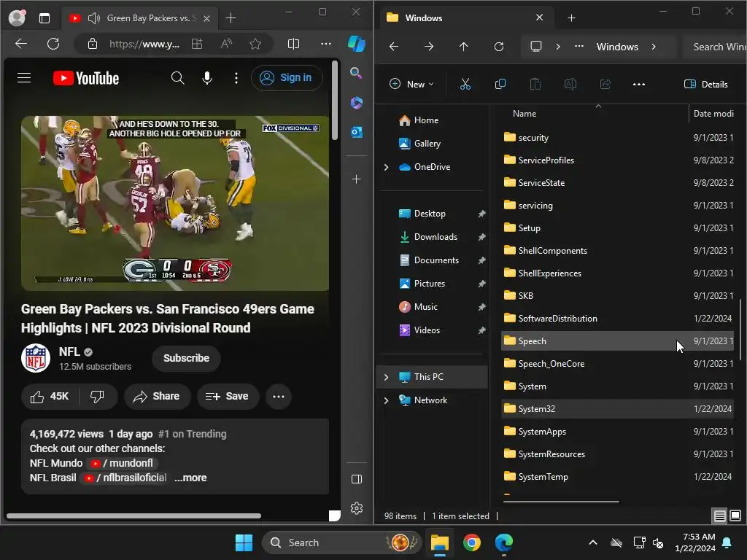The width and height of the screenshot is (747, 560).
Task: Open Copilot in Edge
Action: [x=356, y=44]
